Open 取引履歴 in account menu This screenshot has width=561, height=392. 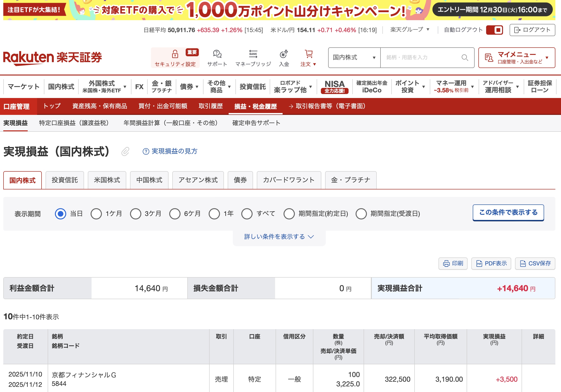point(211,106)
